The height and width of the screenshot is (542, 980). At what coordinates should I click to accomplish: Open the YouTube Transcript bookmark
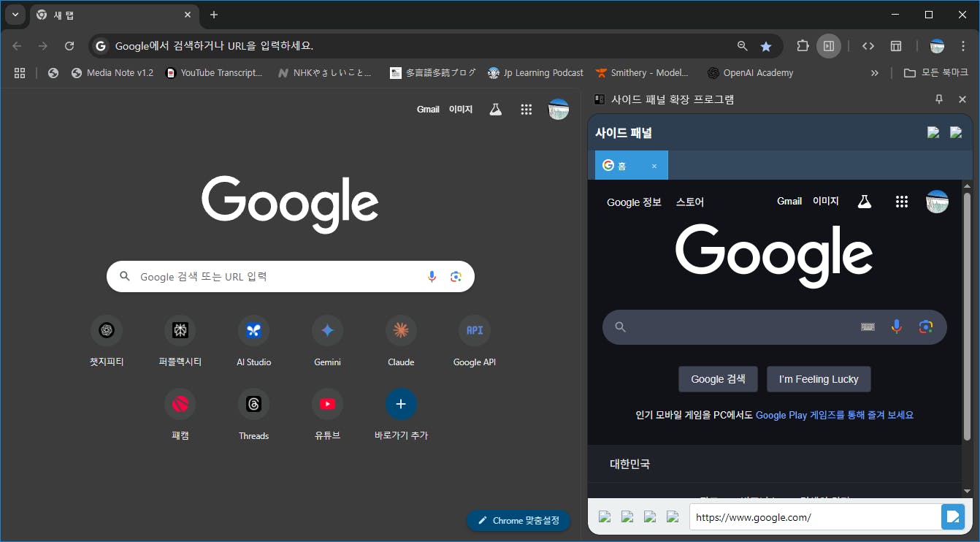click(214, 73)
